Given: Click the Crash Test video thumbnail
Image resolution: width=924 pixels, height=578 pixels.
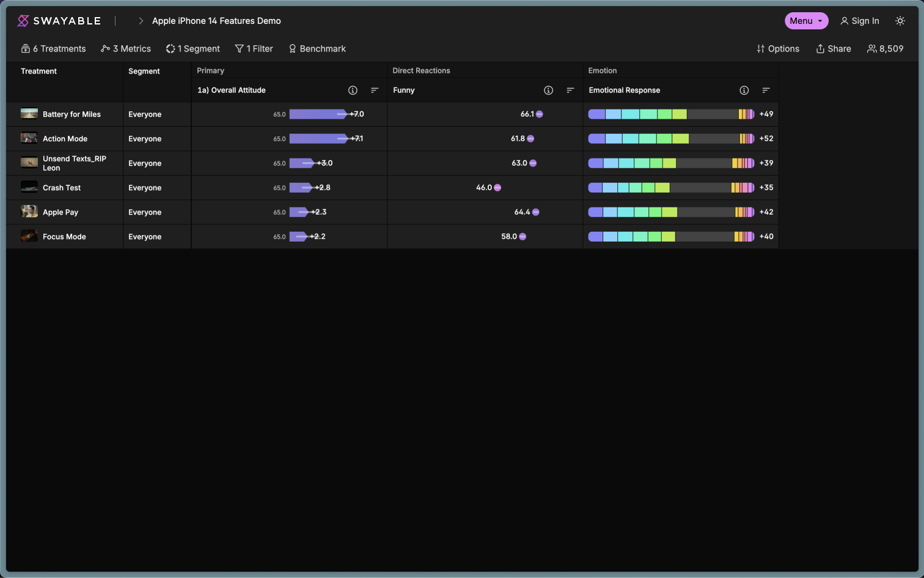Looking at the screenshot, I should [x=29, y=187].
